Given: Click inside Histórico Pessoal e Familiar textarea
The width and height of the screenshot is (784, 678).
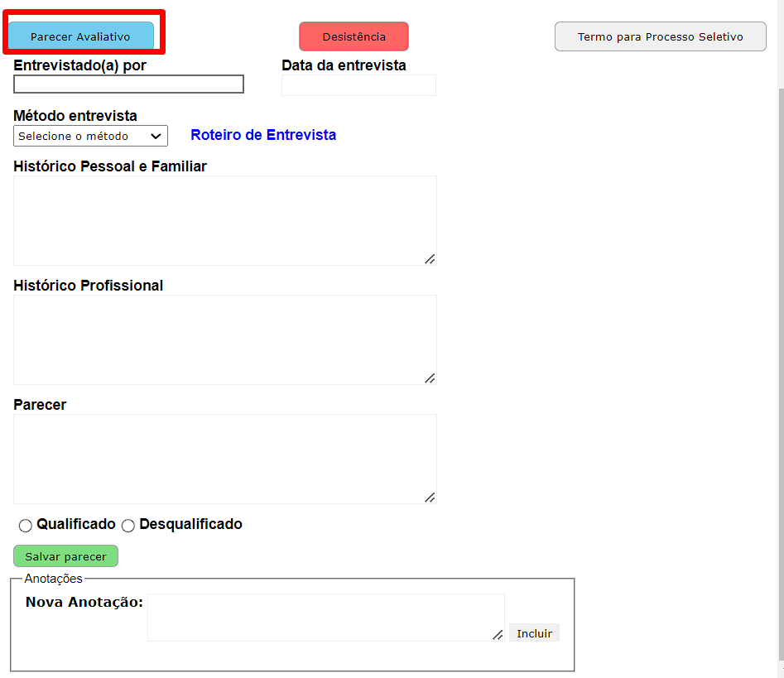Looking at the screenshot, I should (224, 220).
